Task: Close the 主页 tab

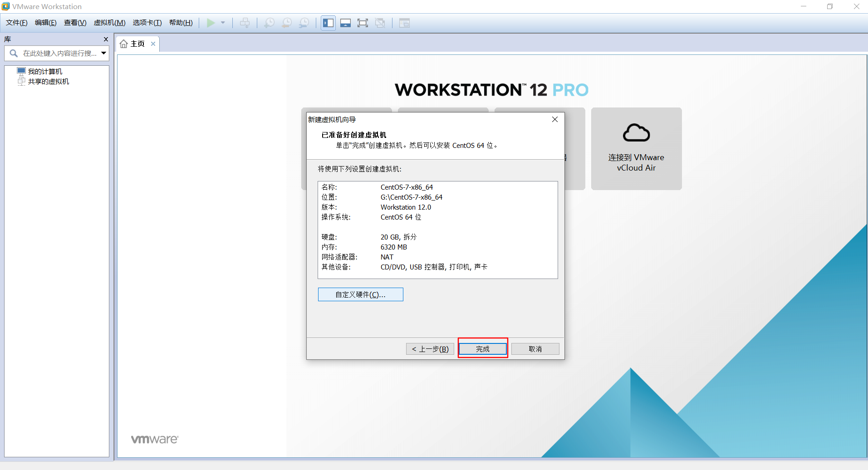Action: pyautogui.click(x=153, y=44)
